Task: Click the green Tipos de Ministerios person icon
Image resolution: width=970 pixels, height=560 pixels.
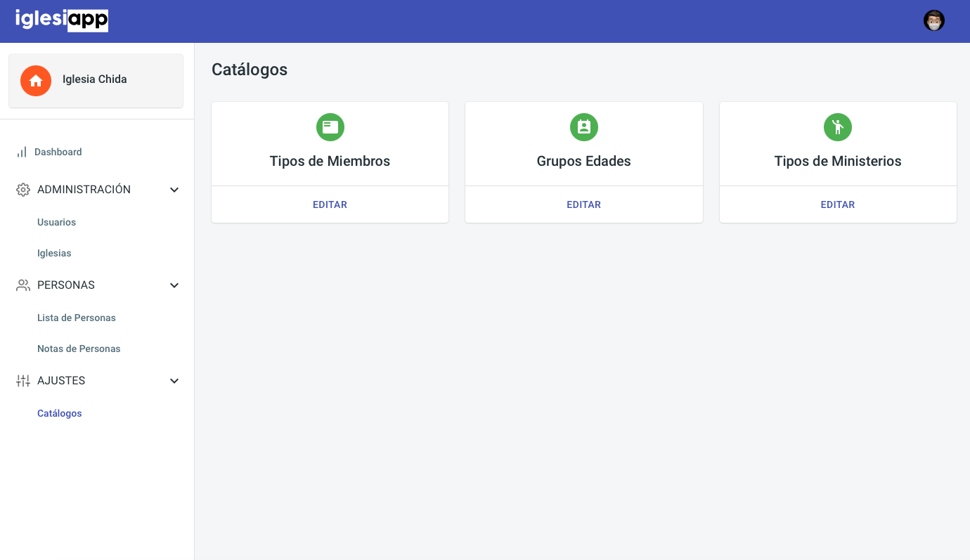Action: 837,127
